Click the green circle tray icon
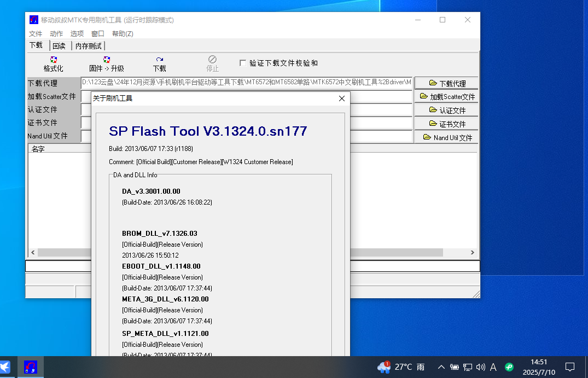 click(509, 367)
